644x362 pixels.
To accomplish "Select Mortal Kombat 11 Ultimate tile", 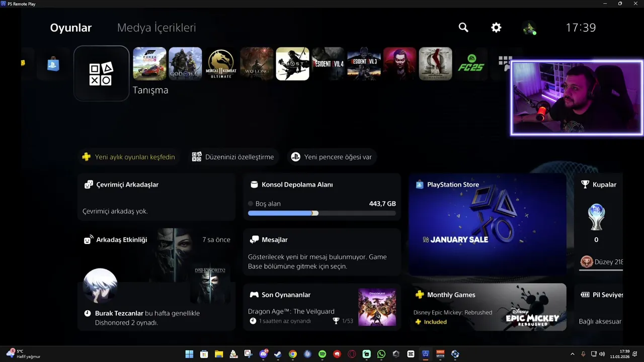I will (221, 64).
